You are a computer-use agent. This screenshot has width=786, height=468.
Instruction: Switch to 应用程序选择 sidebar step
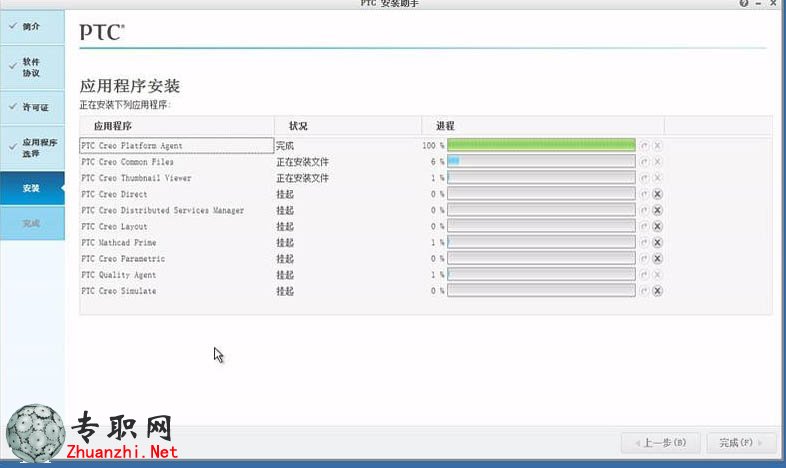(x=32, y=148)
